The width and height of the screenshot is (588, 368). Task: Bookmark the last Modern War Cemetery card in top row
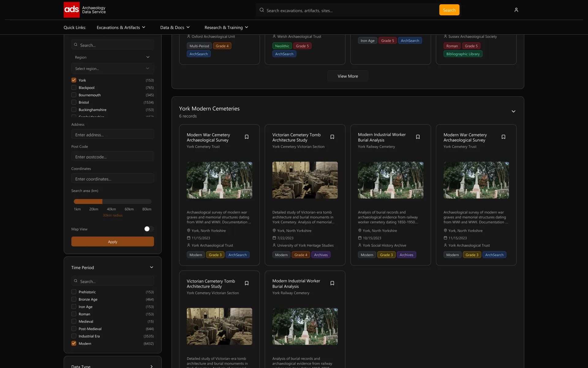click(503, 137)
